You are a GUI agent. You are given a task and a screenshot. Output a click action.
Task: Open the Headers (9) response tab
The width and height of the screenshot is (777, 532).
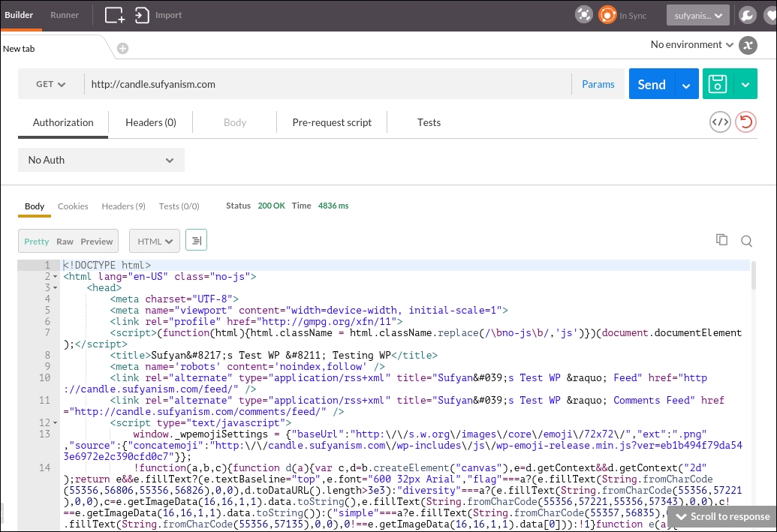coord(123,206)
